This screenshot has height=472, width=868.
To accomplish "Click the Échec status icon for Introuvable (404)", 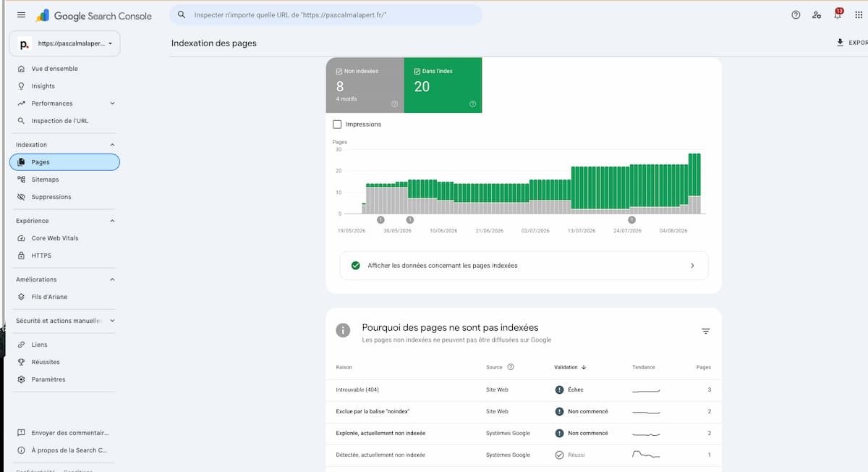I will click(559, 389).
